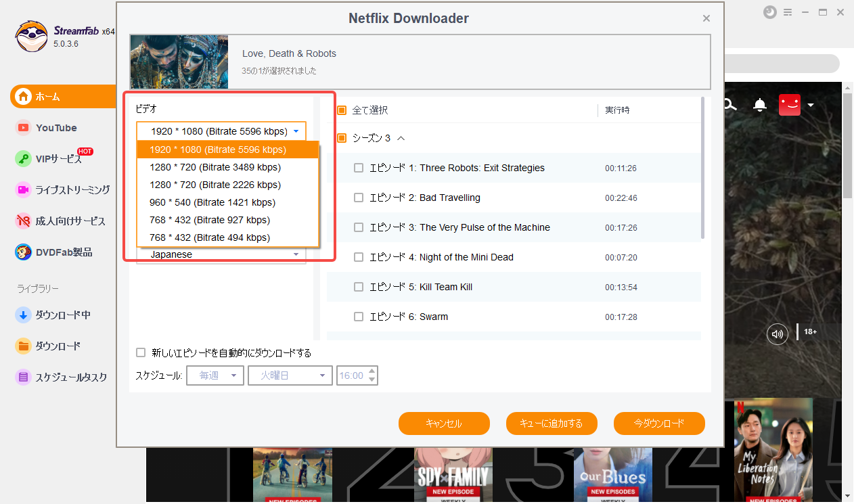Screen dimensions: 854x504
Task: Click the キャンセル button
Action: [444, 423]
